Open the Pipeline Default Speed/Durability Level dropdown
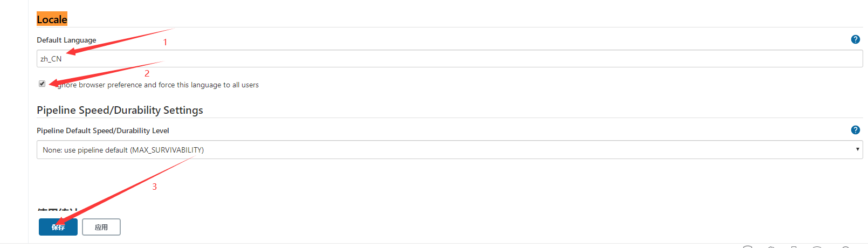 (431, 150)
